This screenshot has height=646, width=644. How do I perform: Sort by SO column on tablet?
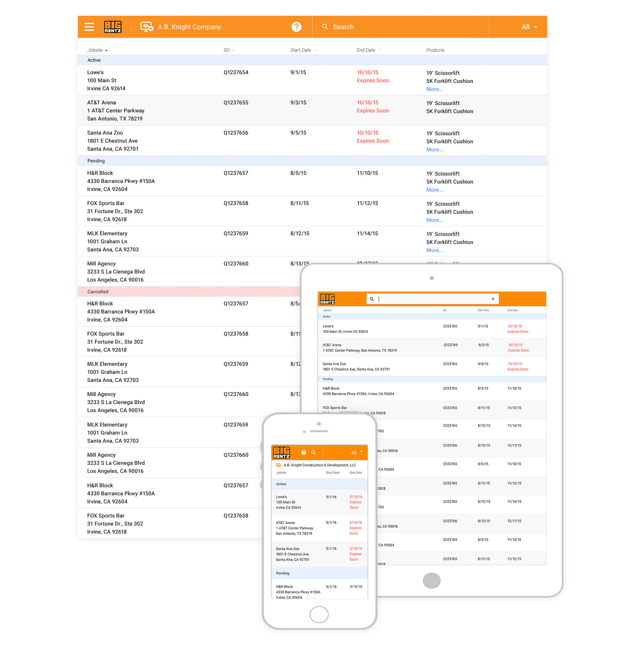coord(446,310)
